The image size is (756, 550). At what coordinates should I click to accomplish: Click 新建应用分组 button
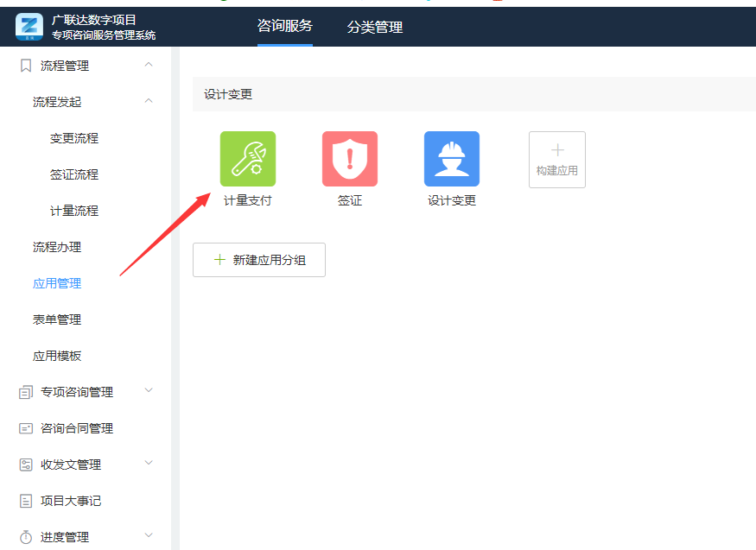click(259, 260)
